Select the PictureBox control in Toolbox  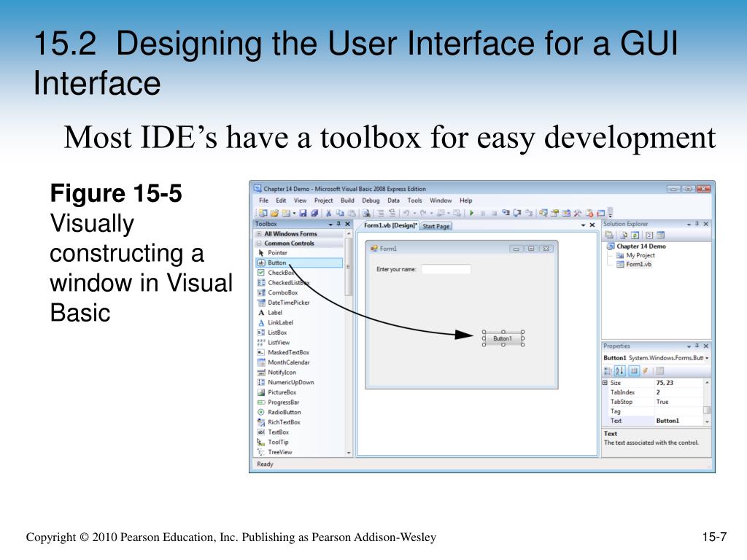pyautogui.click(x=298, y=393)
